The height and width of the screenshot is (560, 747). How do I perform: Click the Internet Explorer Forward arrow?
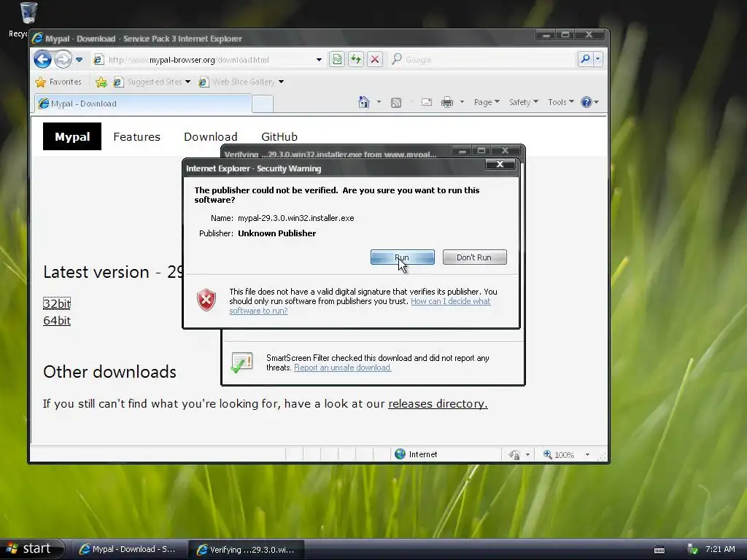(x=63, y=60)
